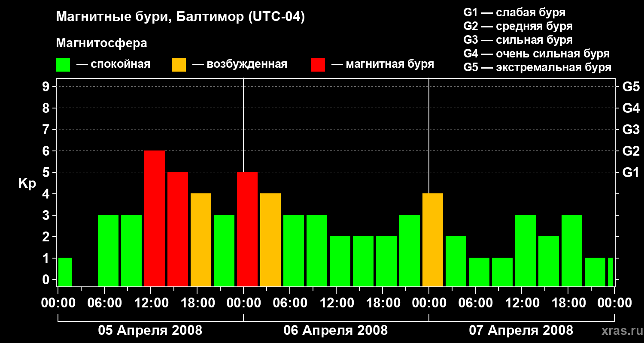Screen dimensions: 644x343
Task: Select the red Kp 6 bar on 05 April
Action: (x=155, y=219)
